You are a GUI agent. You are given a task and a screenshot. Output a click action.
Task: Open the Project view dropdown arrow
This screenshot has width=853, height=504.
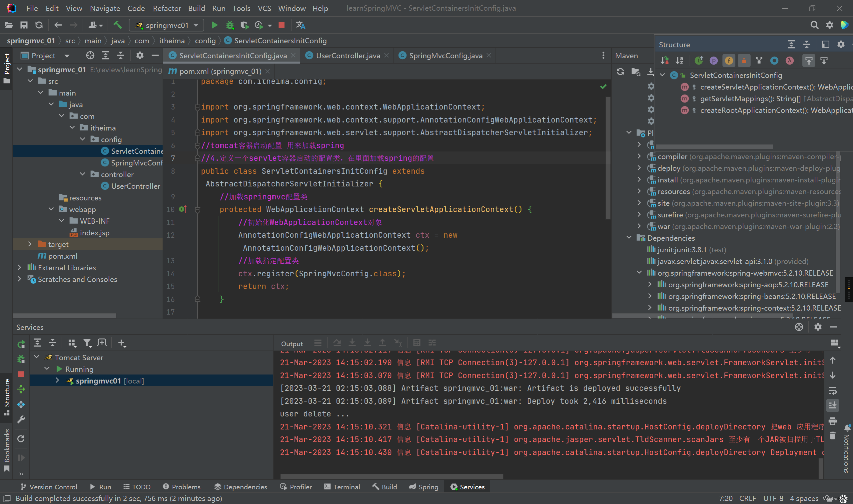coord(67,56)
